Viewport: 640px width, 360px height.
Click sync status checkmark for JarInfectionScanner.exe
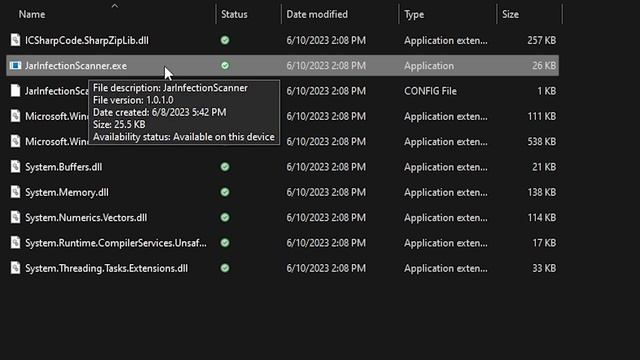225,65
